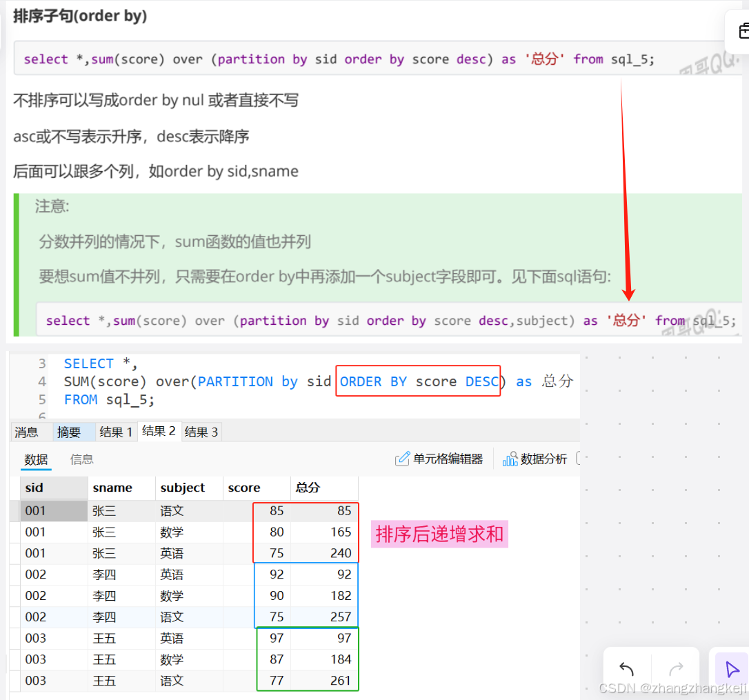
Task: Click the sname column header
Action: [x=121, y=488]
